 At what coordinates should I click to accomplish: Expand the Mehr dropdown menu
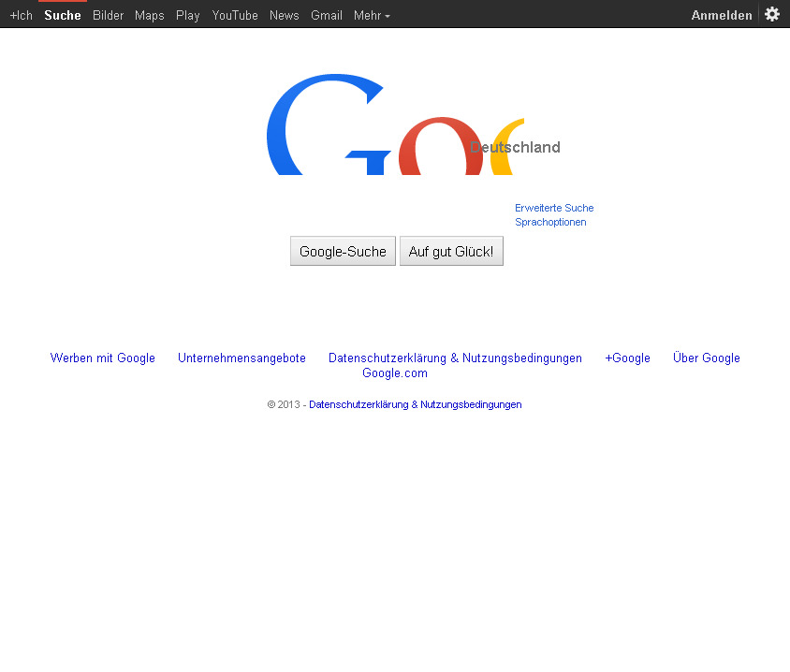[x=372, y=15]
